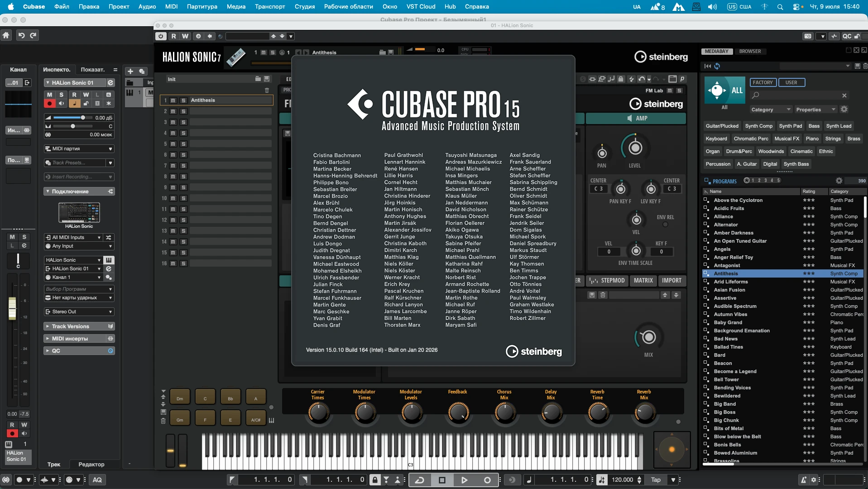The height and width of the screenshot is (489, 868).
Task: Select the Synth Pad category tag
Action: coord(791,126)
